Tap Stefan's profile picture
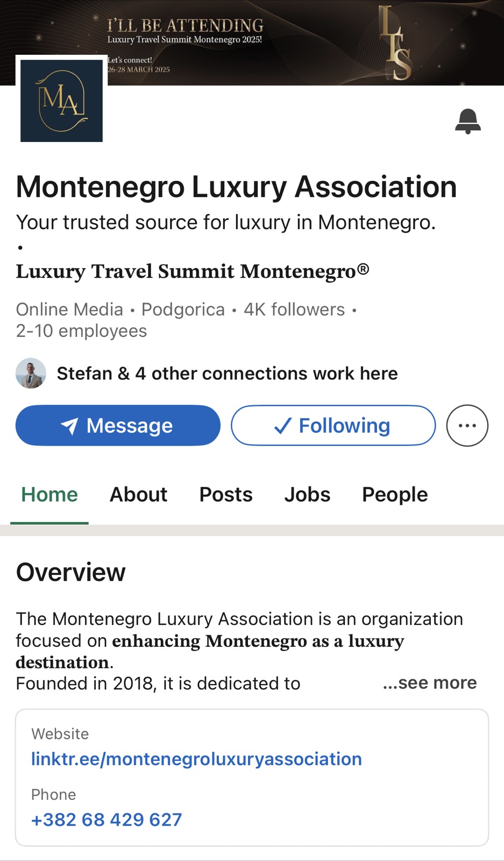The image size is (504, 861). coord(31,373)
